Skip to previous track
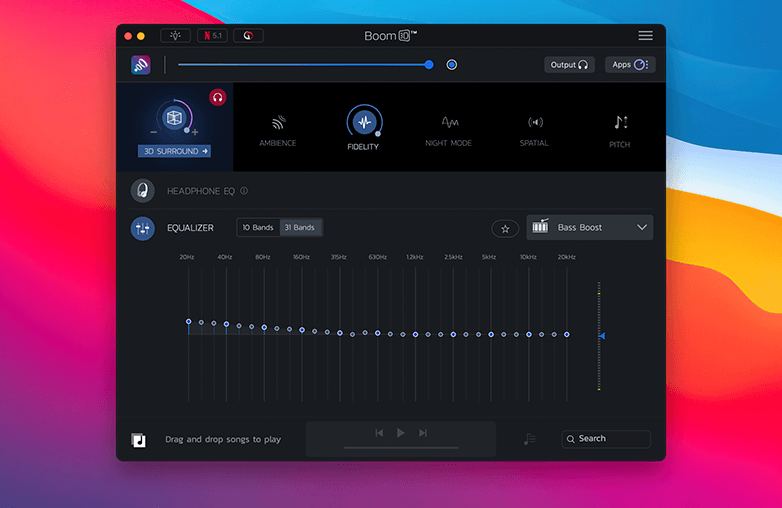 (379, 433)
